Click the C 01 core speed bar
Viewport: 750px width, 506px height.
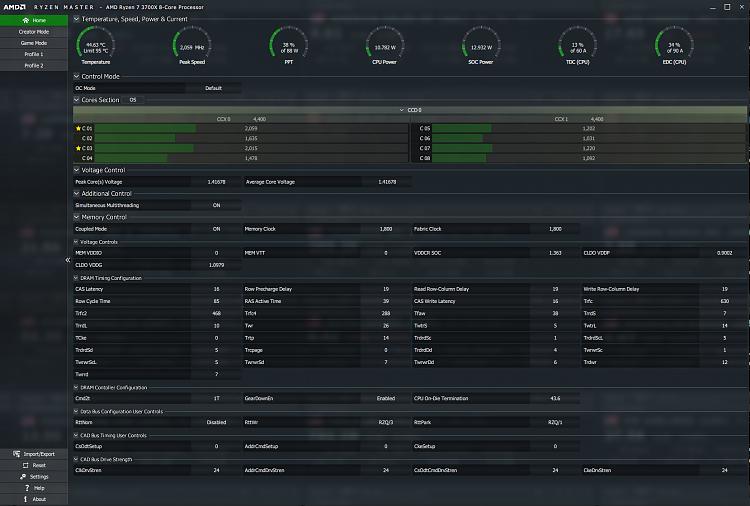point(251,128)
